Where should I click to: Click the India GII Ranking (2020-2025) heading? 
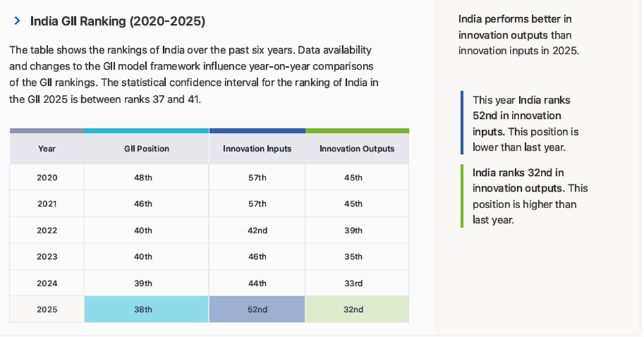pyautogui.click(x=118, y=21)
